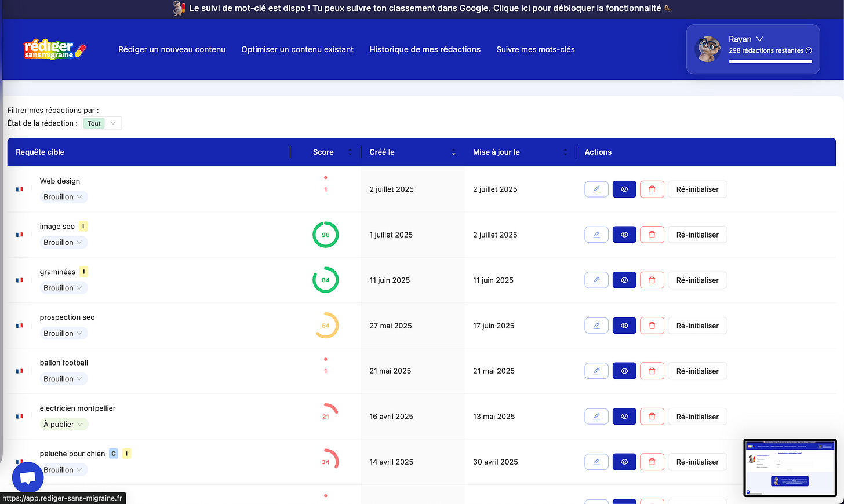Open Historique de mes rédactions
844x504 pixels.
pos(425,49)
